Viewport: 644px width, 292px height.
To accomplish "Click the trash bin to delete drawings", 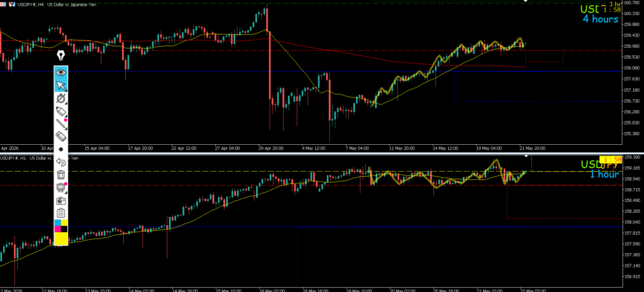I will point(61,175).
